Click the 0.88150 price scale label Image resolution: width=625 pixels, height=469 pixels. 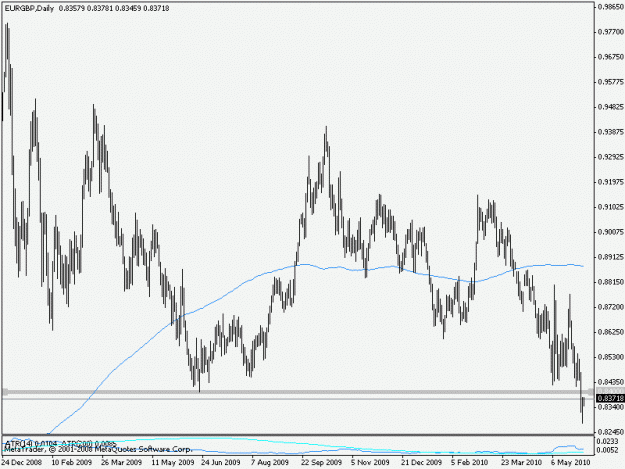pos(611,282)
